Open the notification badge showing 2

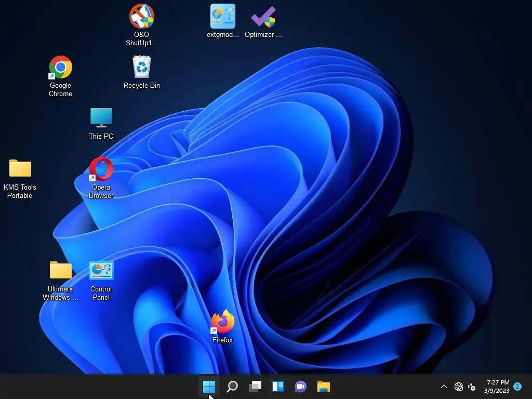coord(517,387)
